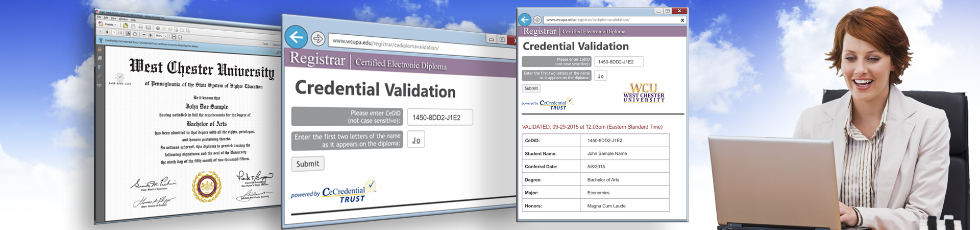Click the Zoom Out minus button in Acrobat

(x=144, y=35)
